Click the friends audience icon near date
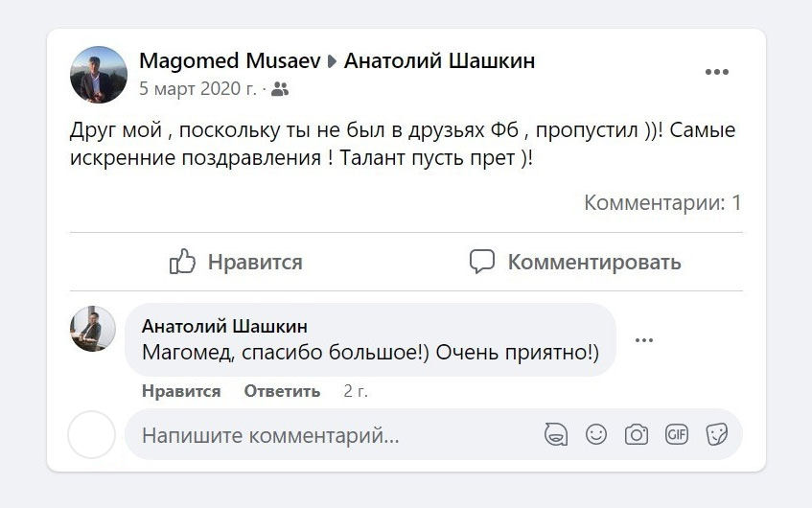Image resolution: width=812 pixels, height=508 pixels. coord(280,89)
